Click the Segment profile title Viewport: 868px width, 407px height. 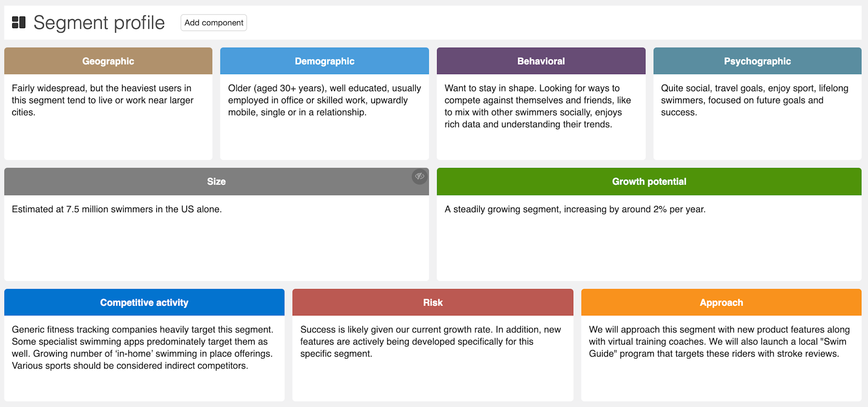coord(99,23)
